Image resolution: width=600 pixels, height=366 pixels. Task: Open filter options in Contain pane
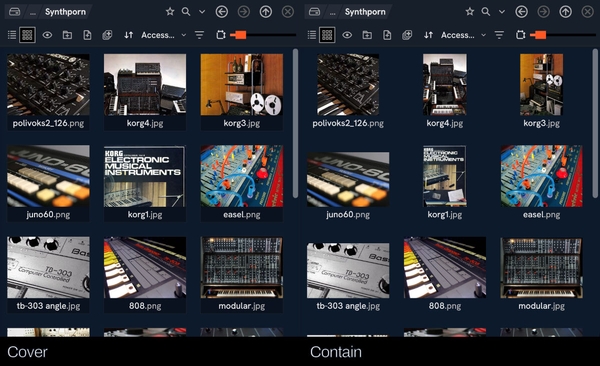click(x=499, y=35)
